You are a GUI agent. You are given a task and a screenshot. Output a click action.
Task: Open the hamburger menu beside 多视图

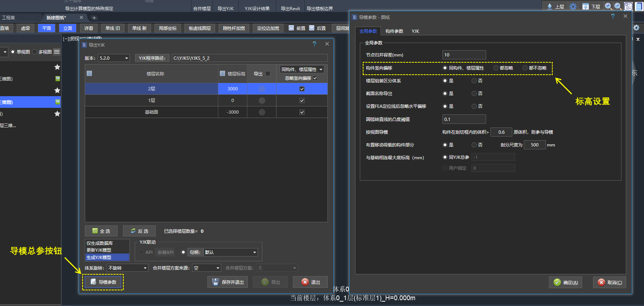57,52
